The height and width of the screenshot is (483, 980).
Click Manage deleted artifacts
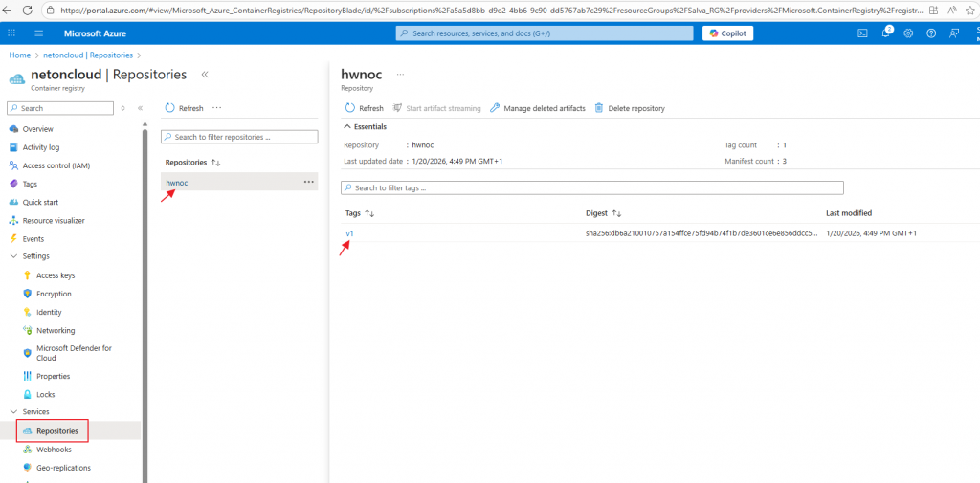click(537, 108)
